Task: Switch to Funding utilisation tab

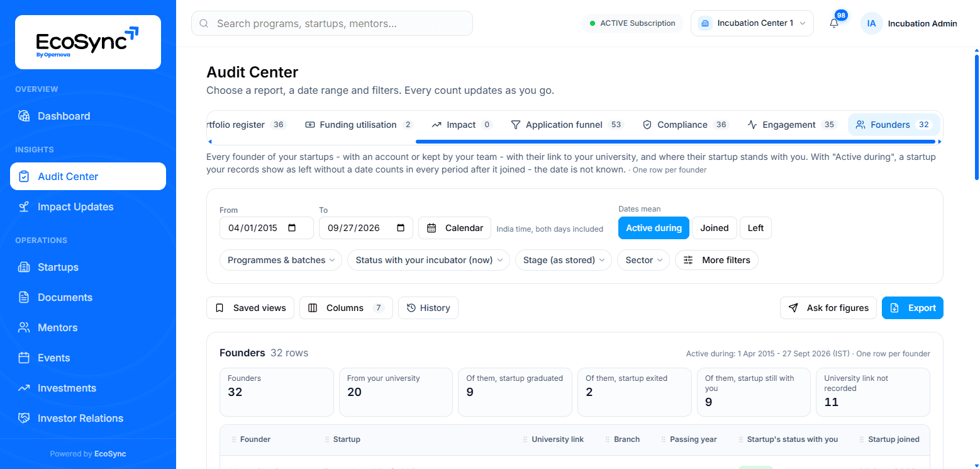Action: [x=358, y=125]
